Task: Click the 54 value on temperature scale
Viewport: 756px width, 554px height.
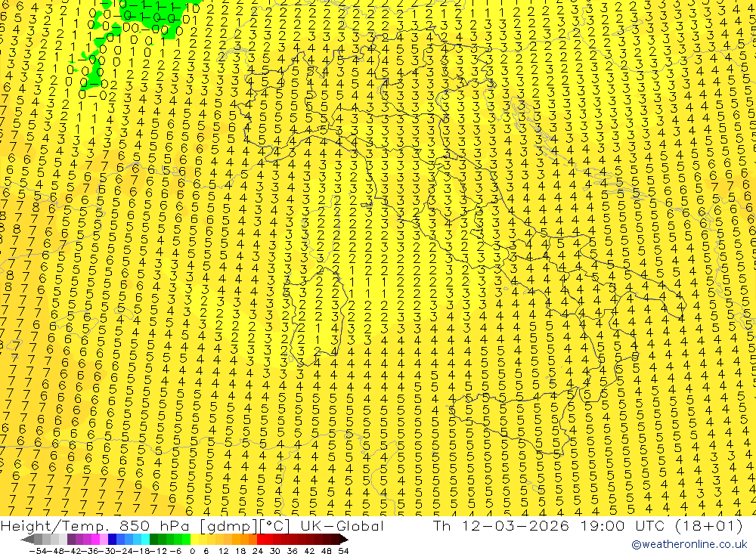Action: click(x=343, y=551)
